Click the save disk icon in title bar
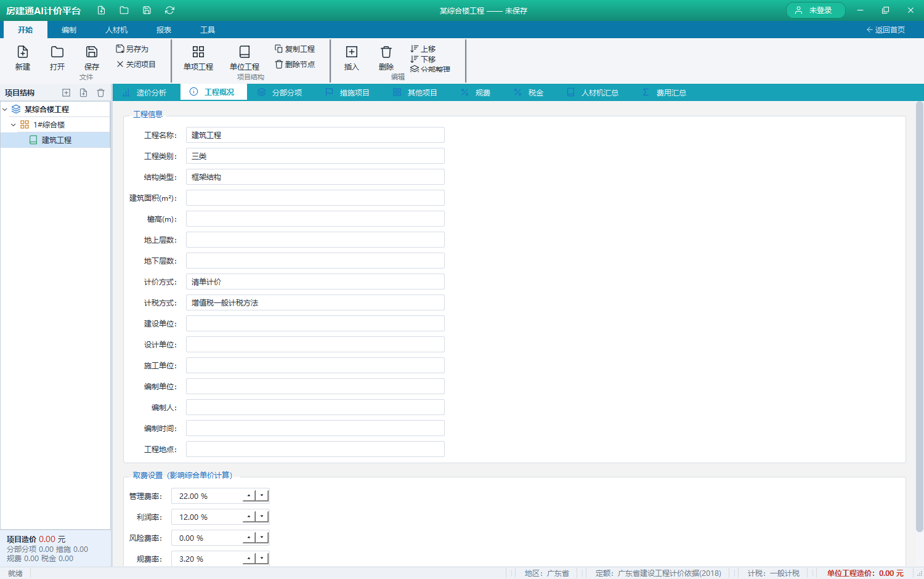 [147, 10]
